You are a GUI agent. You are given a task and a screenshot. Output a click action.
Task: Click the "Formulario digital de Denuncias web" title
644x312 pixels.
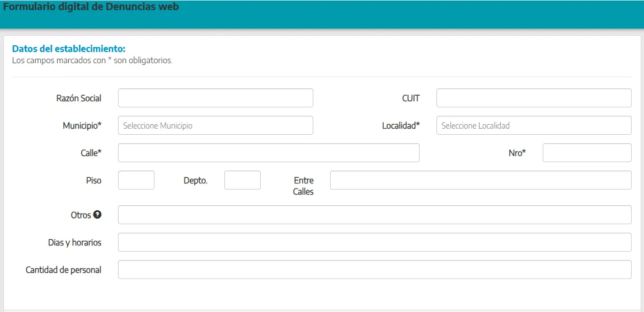click(x=91, y=7)
